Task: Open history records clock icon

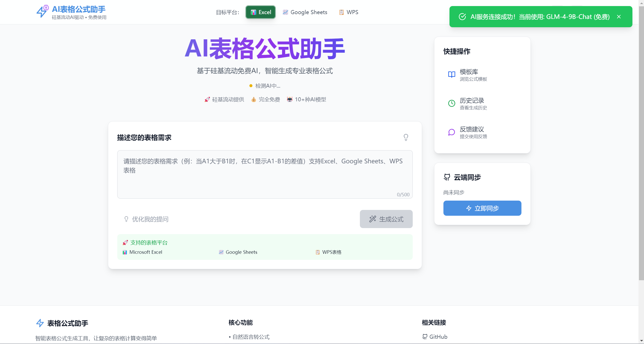Action: (451, 103)
